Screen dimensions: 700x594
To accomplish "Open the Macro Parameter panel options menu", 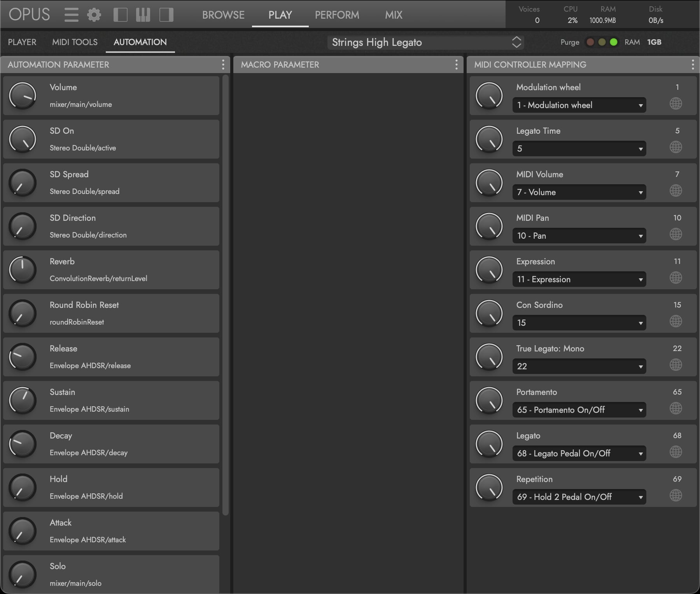I will [457, 65].
